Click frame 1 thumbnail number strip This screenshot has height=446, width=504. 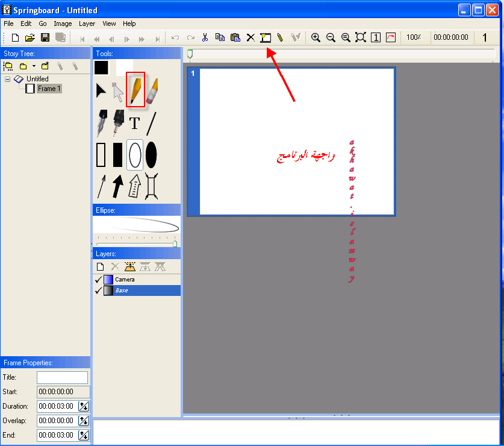click(x=193, y=142)
